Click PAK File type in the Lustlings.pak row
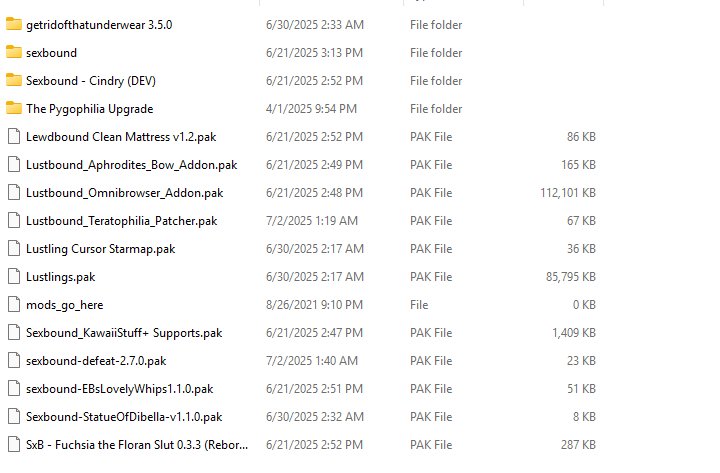Viewport: 720px width, 473px height. coord(431,277)
